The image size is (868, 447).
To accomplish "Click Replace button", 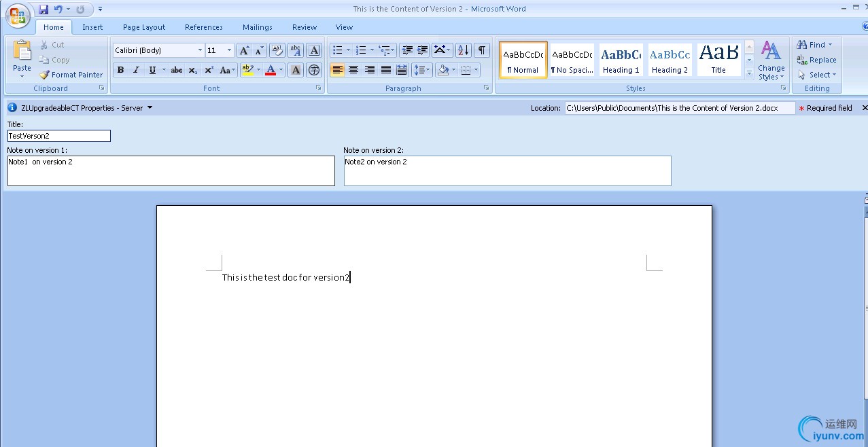I will (817, 60).
